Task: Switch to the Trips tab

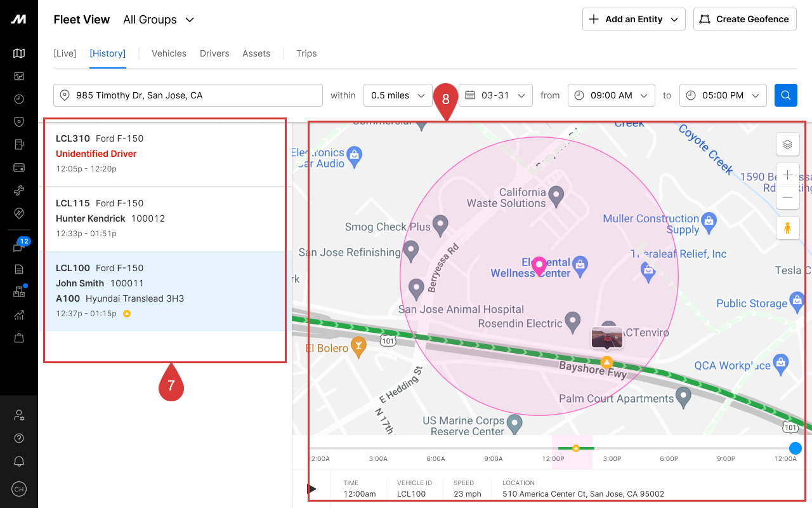Action: click(306, 53)
